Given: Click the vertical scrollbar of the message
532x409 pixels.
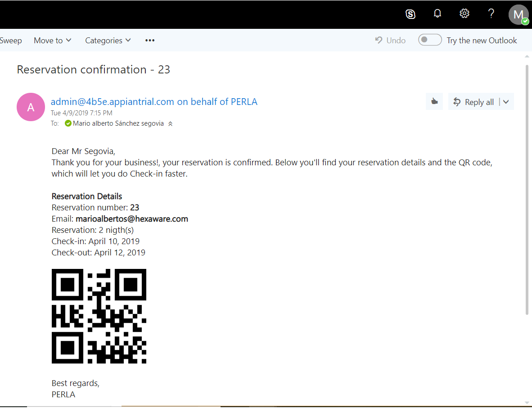Looking at the screenshot, I should click(527, 190).
